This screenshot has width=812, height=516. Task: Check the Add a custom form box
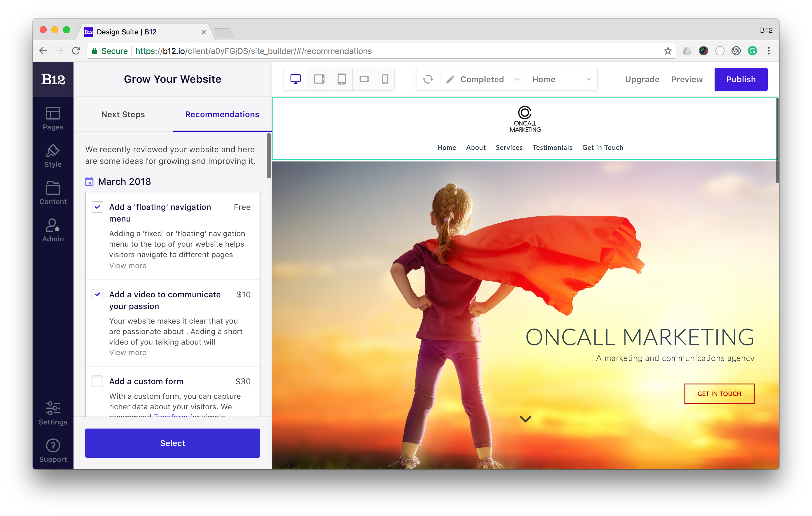tap(97, 382)
